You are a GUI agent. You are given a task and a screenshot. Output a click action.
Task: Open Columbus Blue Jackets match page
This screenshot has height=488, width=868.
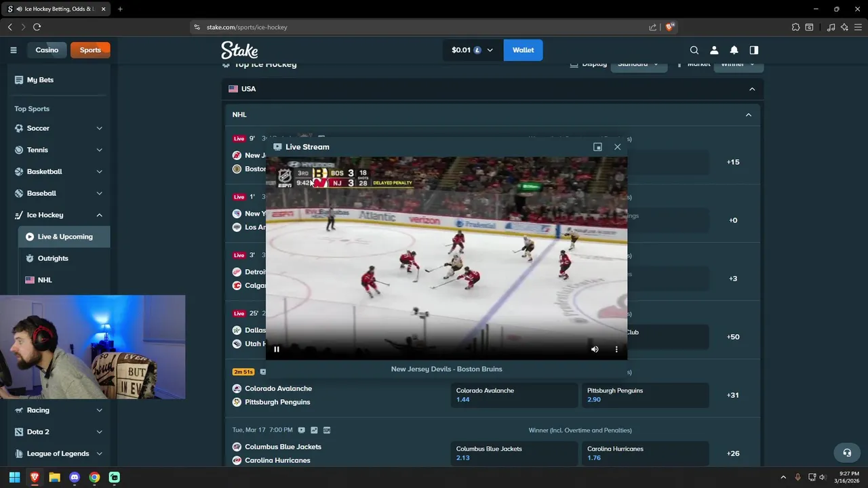pos(283,447)
